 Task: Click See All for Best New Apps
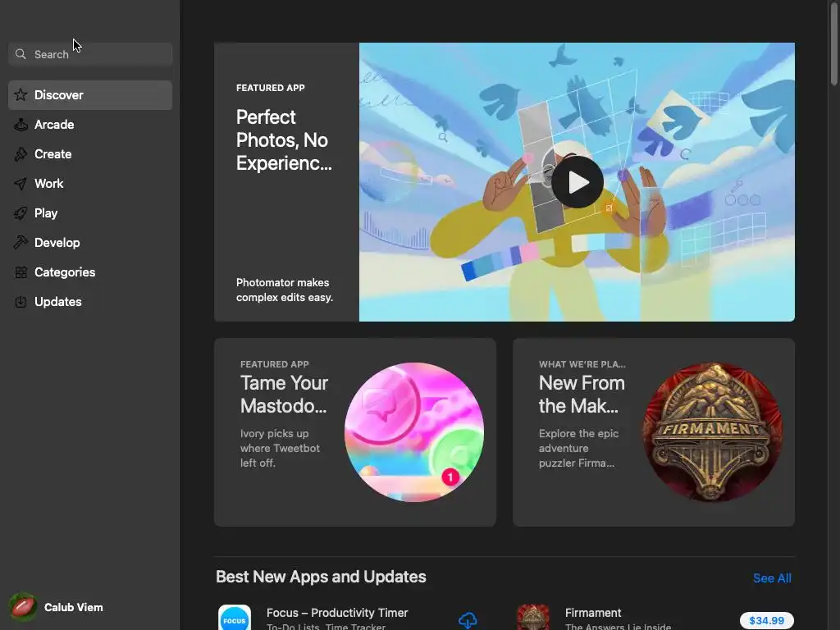point(772,578)
